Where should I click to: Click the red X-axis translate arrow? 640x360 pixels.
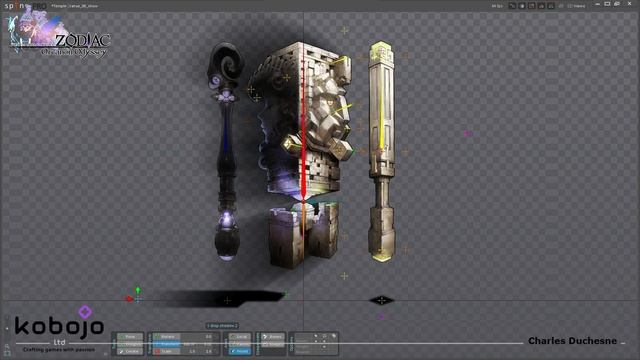point(129,299)
